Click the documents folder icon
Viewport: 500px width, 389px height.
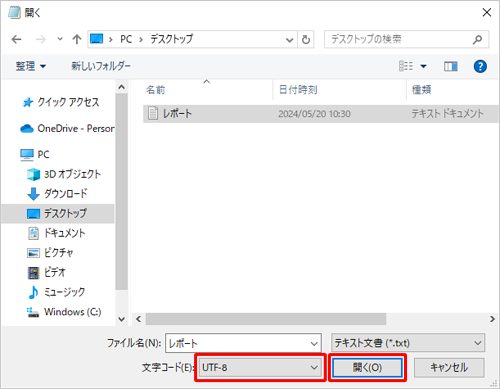point(33,233)
